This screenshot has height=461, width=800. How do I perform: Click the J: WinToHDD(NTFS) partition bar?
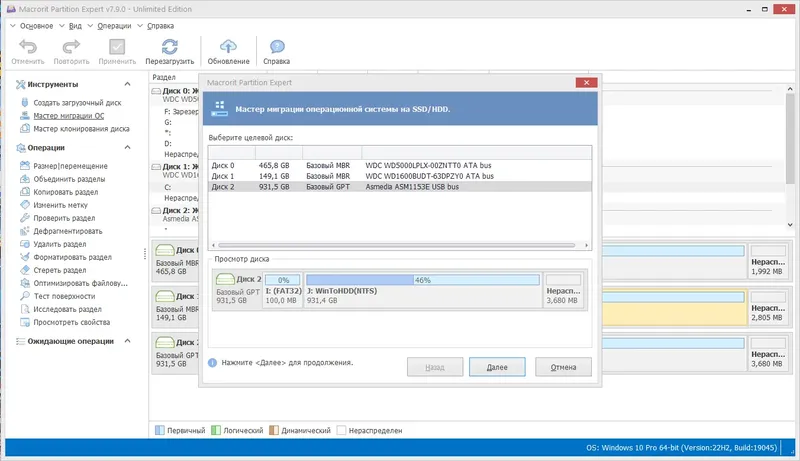[x=423, y=290]
